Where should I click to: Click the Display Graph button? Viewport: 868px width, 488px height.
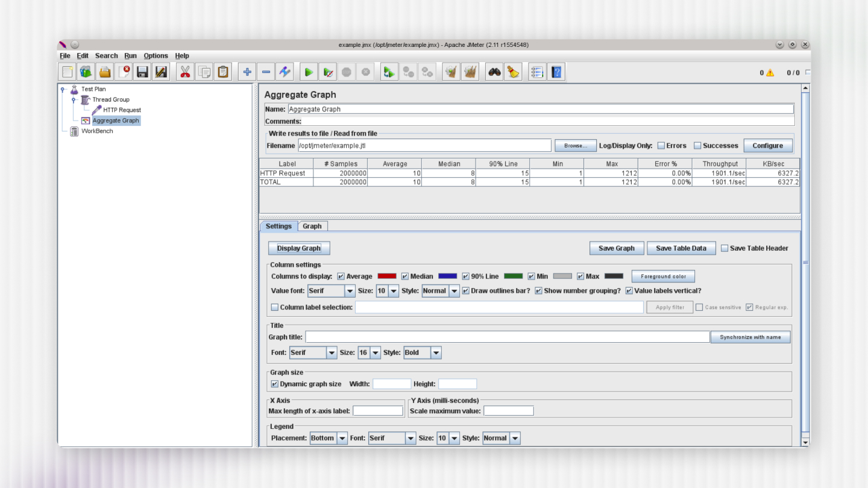(298, 248)
